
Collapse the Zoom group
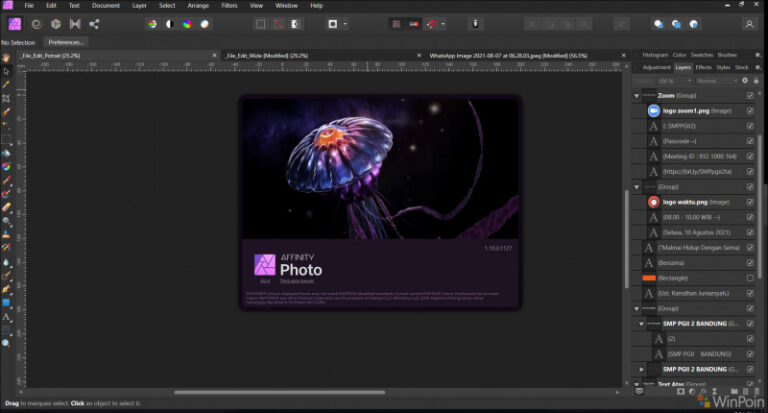[637, 96]
